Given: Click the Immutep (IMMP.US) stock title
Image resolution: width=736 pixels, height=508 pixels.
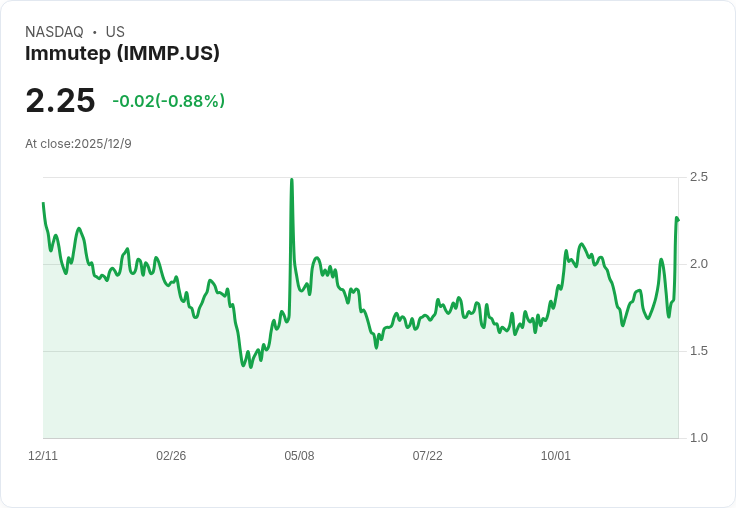Looking at the screenshot, I should [x=122, y=54].
